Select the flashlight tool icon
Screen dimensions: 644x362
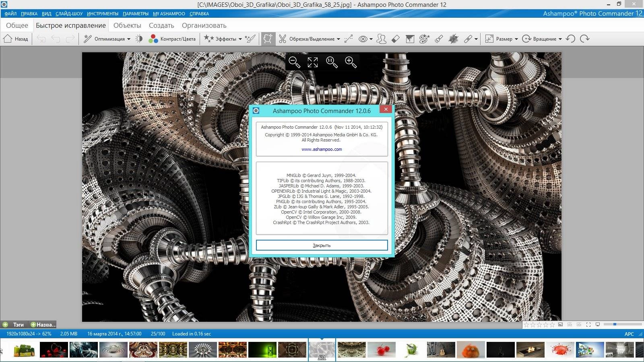tap(439, 39)
